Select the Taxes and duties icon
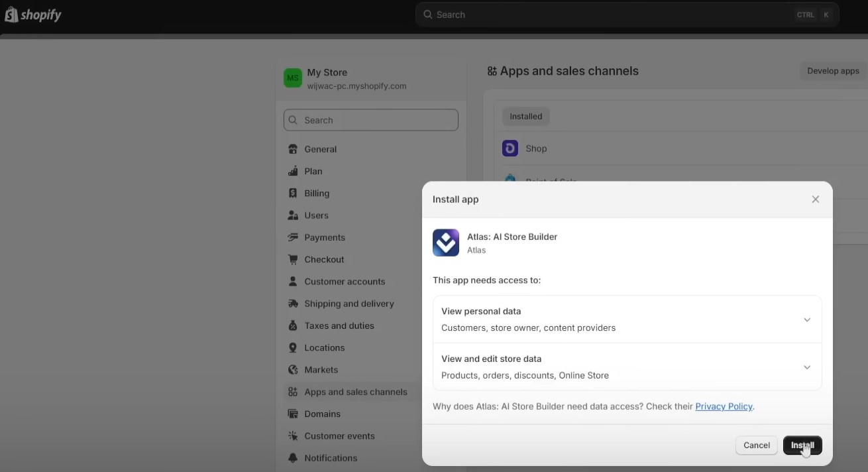 click(292, 325)
